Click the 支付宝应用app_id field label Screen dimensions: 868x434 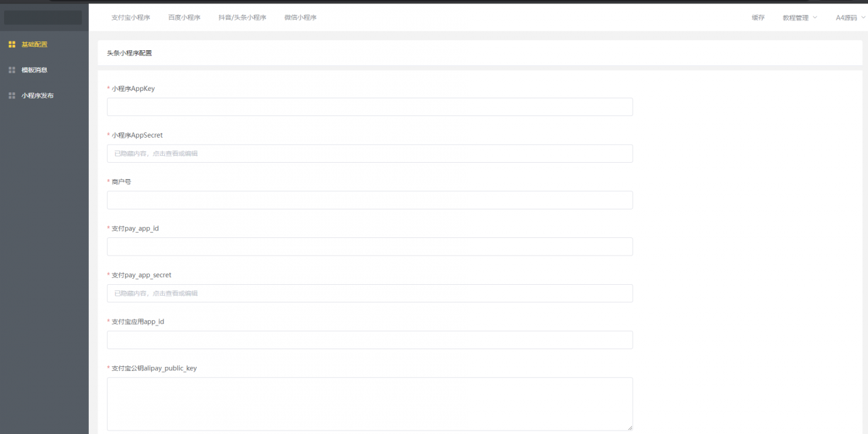point(138,321)
